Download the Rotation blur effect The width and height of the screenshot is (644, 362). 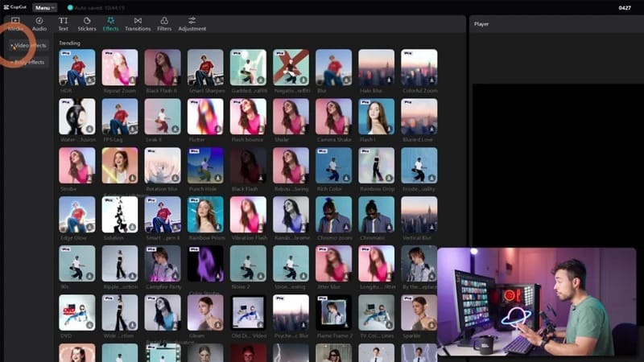pyautogui.click(x=175, y=178)
